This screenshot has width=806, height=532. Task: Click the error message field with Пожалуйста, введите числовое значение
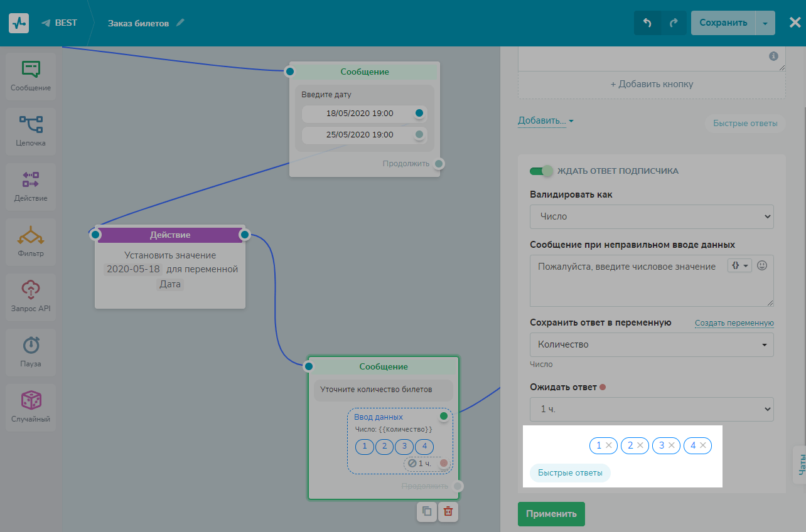click(652, 280)
